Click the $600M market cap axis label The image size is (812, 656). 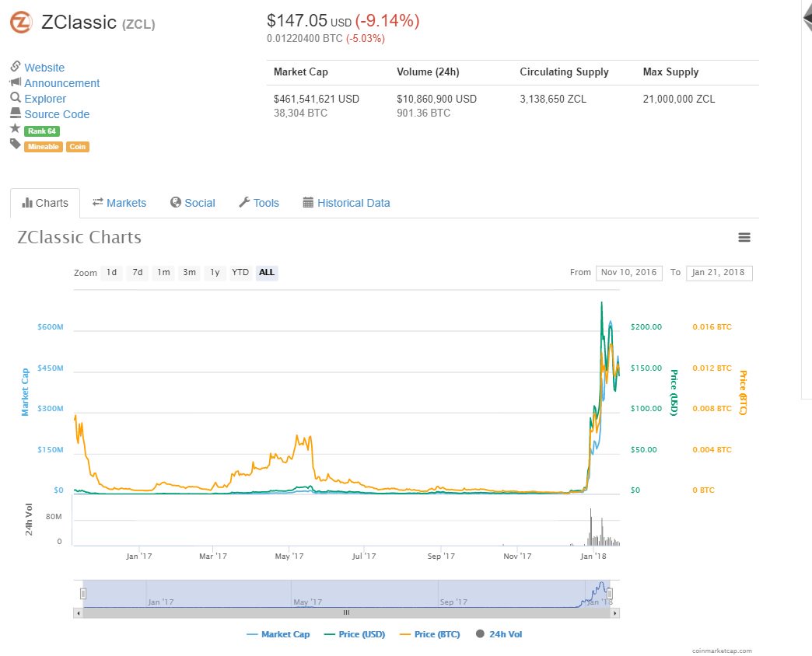51,327
